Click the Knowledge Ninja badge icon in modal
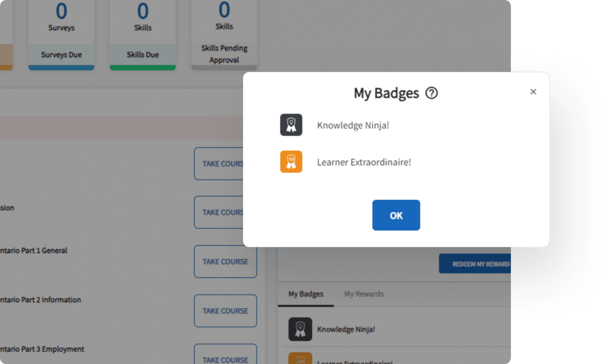This screenshot has height=364, width=613. [291, 125]
